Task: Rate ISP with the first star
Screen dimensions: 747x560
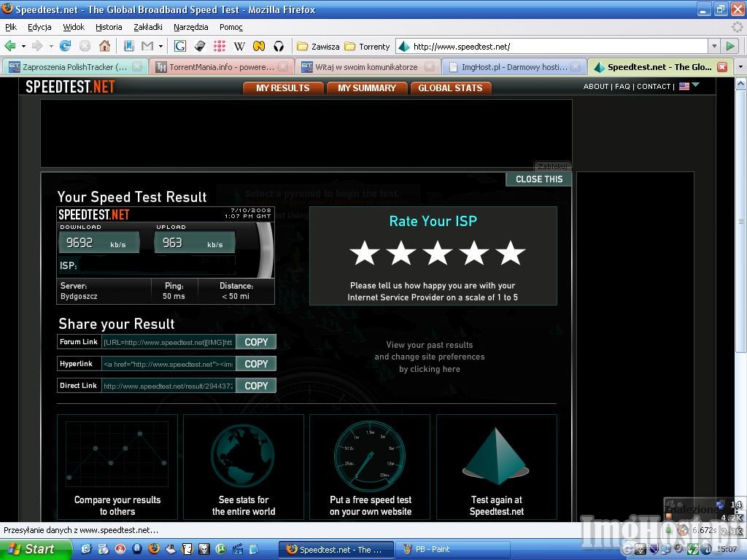Action: coord(365,252)
